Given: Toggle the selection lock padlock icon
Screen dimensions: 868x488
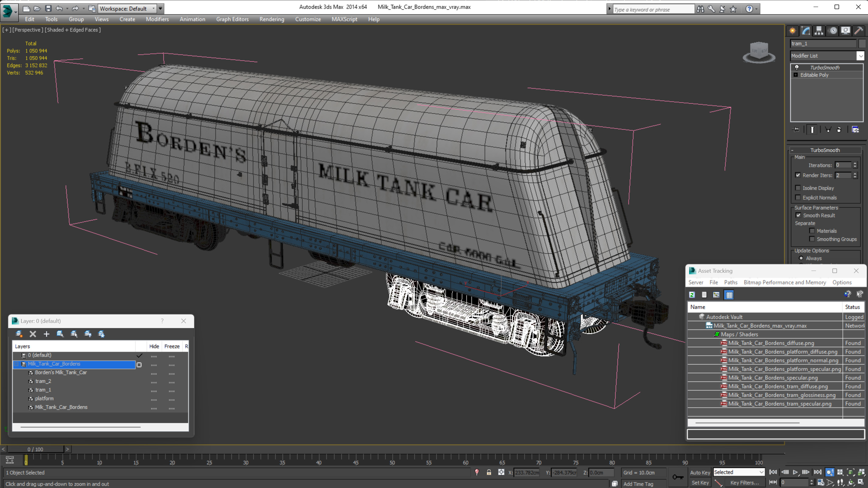Looking at the screenshot, I should (x=489, y=472).
